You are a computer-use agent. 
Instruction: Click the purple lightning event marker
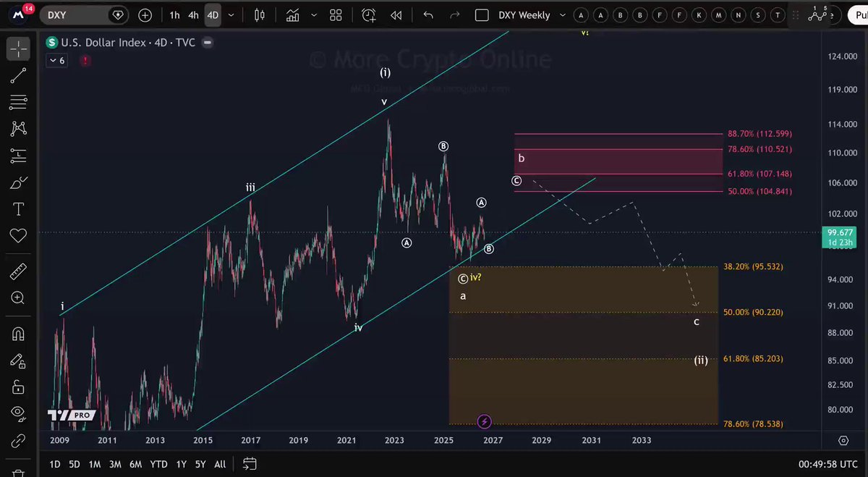pos(485,421)
